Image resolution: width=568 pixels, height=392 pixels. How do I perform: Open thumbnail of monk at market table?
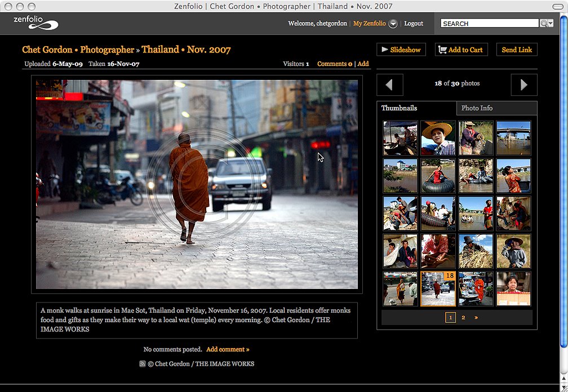tap(476, 289)
